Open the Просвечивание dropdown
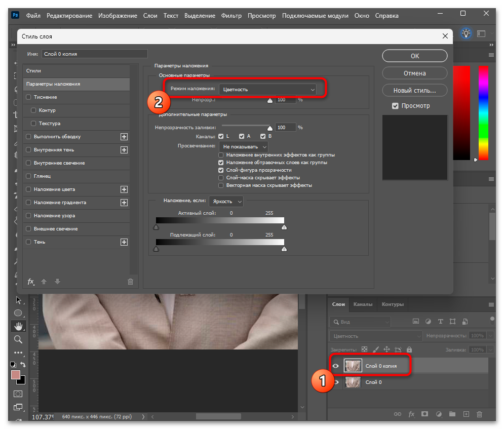This screenshot has height=429, width=504. pos(244,146)
